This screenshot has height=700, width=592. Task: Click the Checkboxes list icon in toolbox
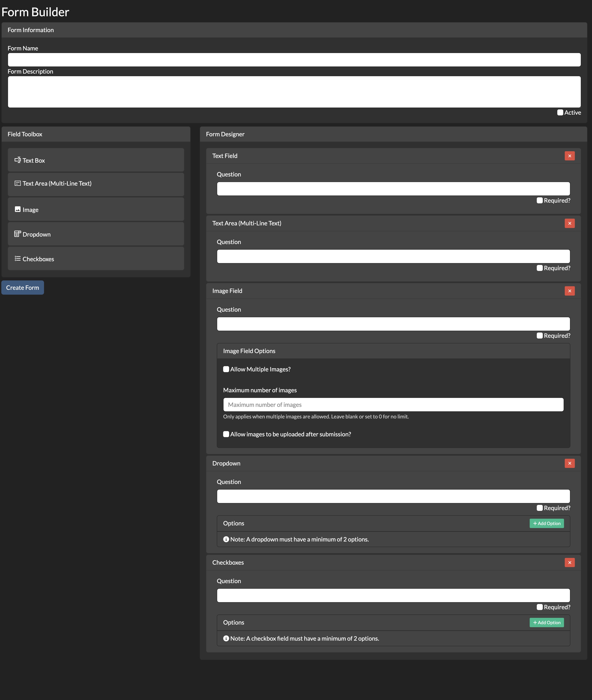pos(18,259)
